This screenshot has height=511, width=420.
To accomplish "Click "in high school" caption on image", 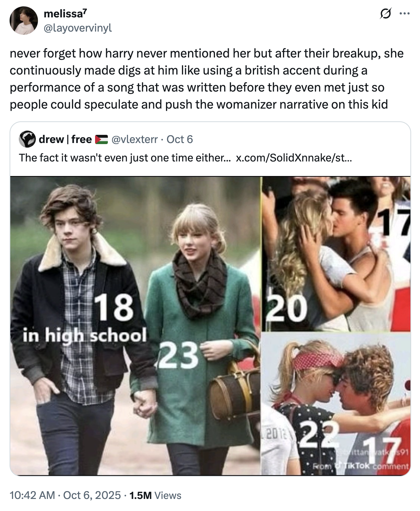I will (84, 335).
